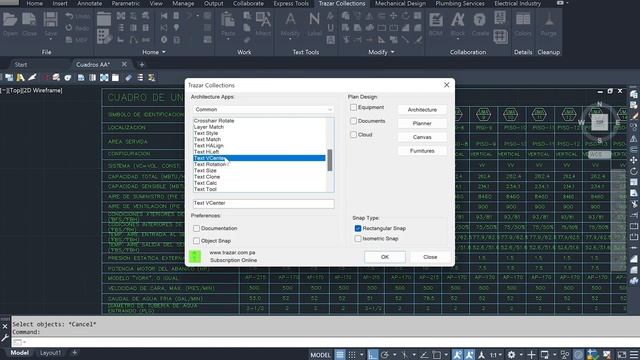Click the Create icon in the Collaboration panel
This screenshot has width=640, height=360.
[x=480, y=20]
